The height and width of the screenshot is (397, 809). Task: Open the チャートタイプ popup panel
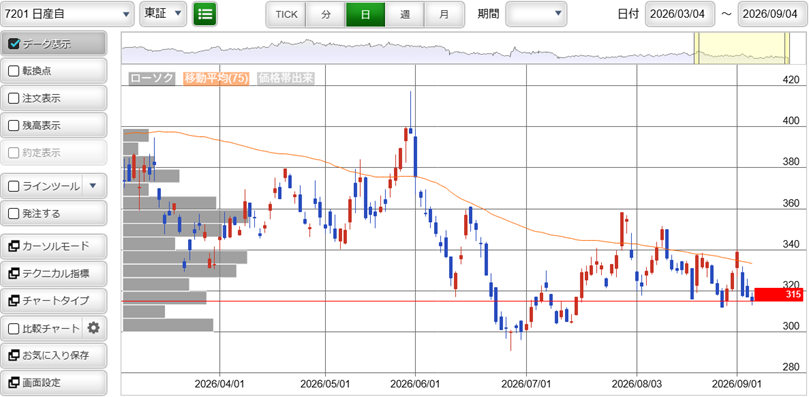click(54, 301)
